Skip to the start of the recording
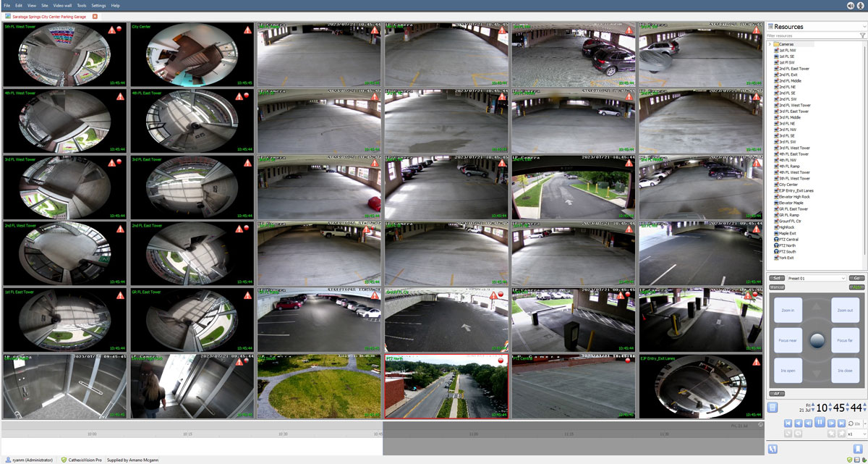The width and height of the screenshot is (868, 464). pos(788,423)
